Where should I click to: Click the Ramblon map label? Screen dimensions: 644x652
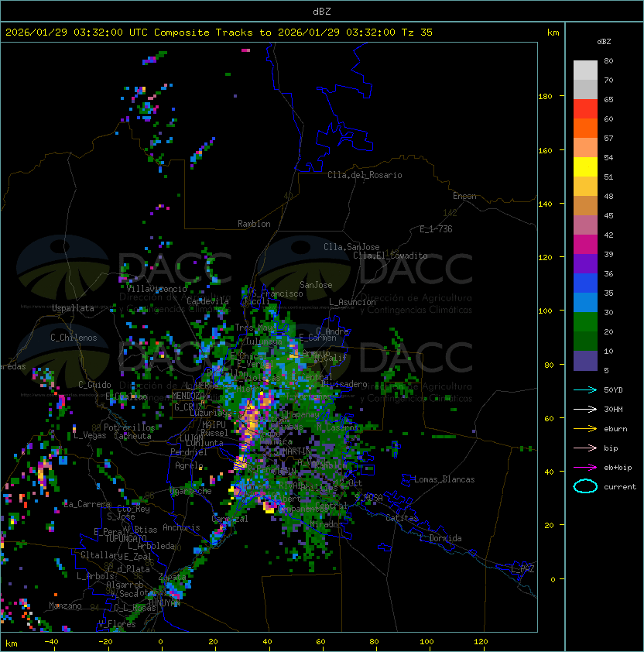(x=254, y=224)
